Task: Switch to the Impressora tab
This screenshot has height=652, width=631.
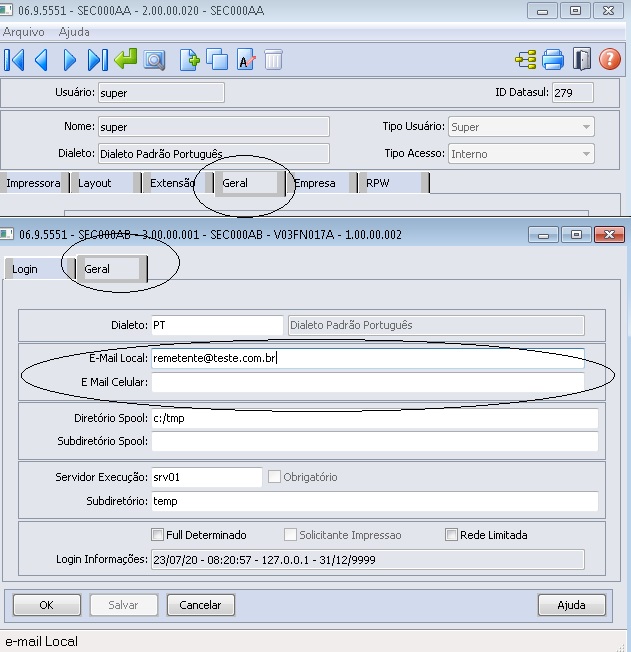Action: click(33, 183)
